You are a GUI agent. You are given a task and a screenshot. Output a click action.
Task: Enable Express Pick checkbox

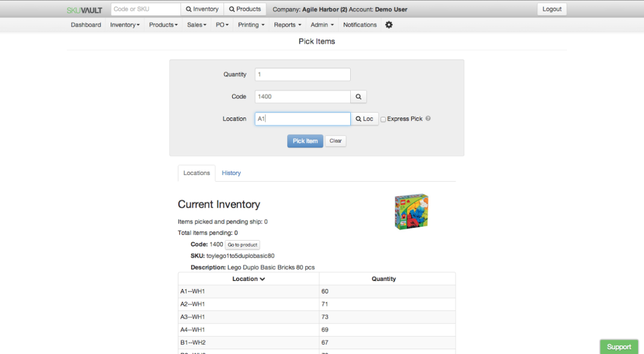point(383,119)
